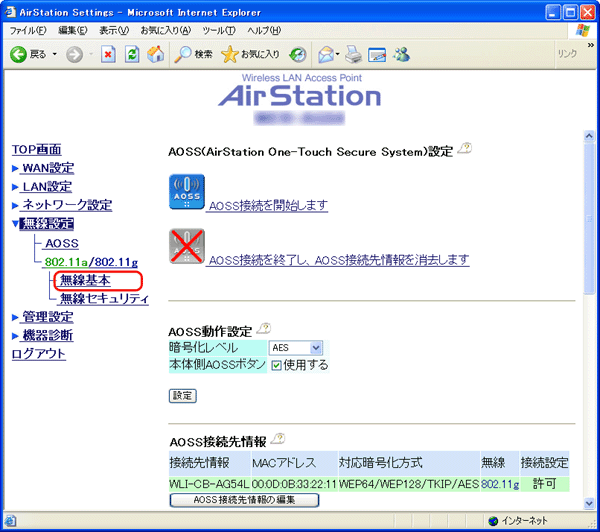Click the Mail envelope icon
The image size is (600, 532).
coord(326,55)
